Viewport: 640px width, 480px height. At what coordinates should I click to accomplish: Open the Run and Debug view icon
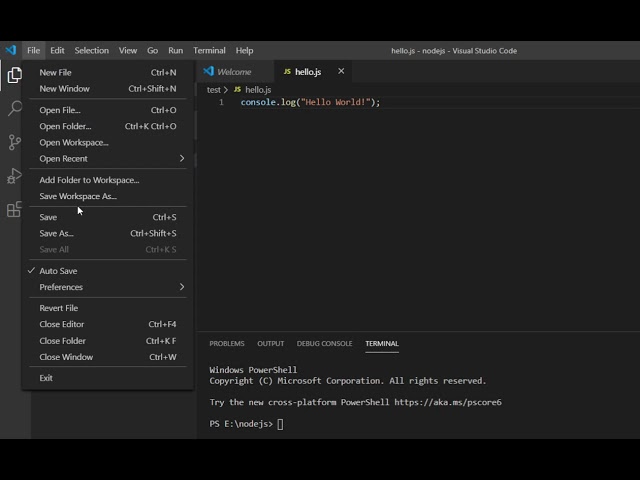point(14,176)
